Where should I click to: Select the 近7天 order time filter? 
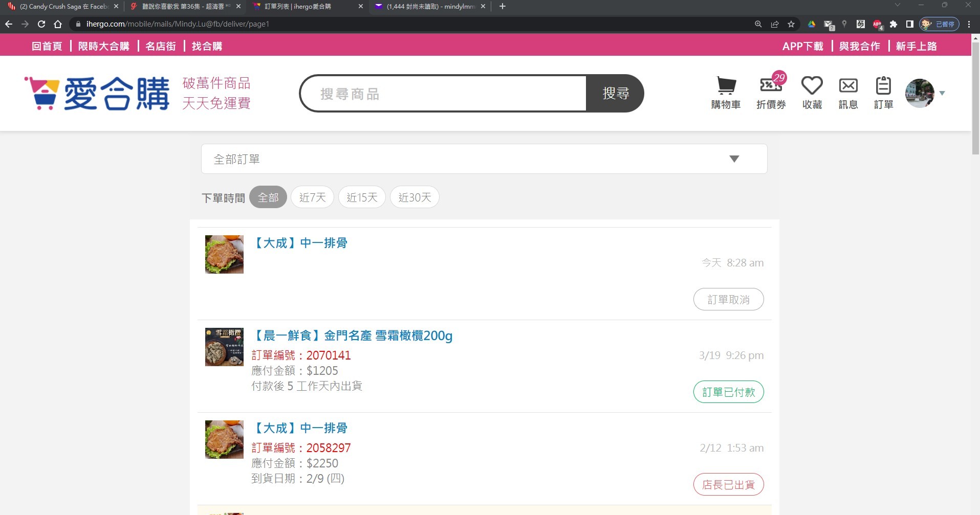(312, 197)
